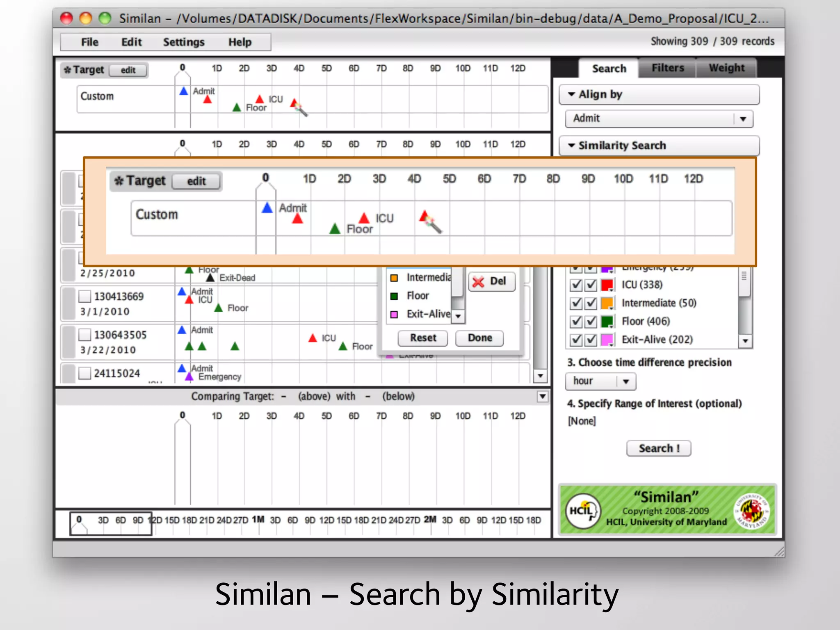
Task: Uncheck second ICU (338) checkbox
Action: pyautogui.click(x=591, y=285)
